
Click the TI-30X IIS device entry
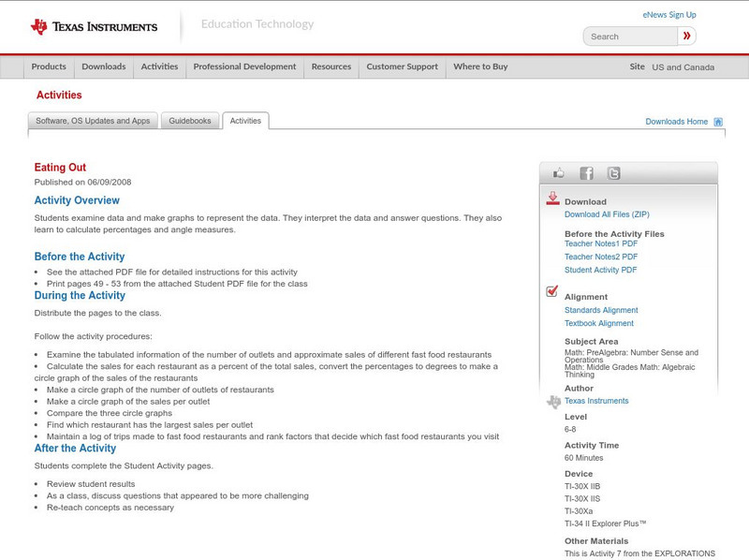(x=582, y=499)
